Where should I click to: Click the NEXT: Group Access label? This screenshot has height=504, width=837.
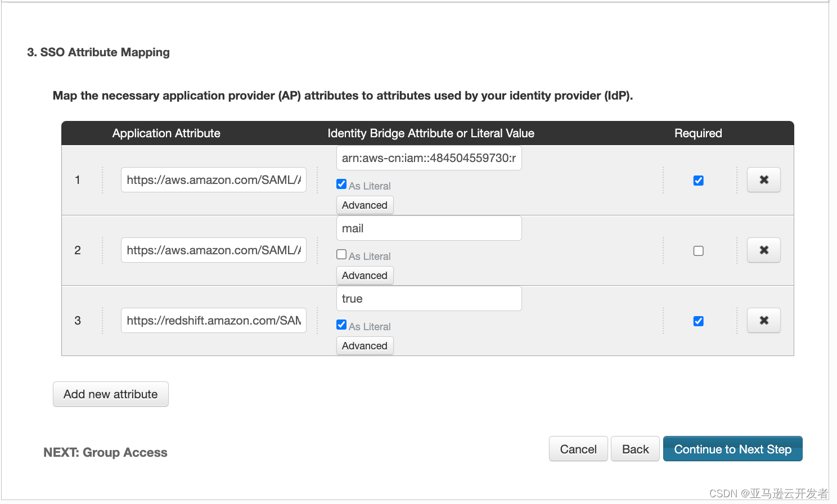point(105,452)
